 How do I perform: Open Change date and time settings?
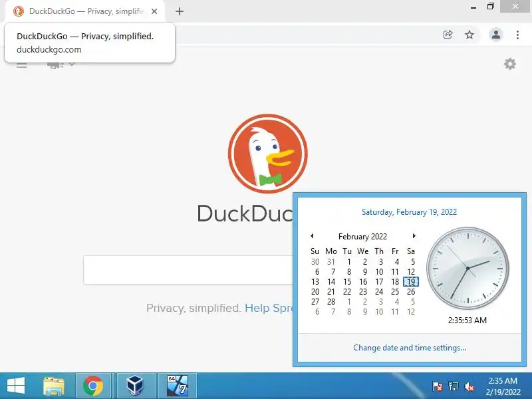(410, 348)
